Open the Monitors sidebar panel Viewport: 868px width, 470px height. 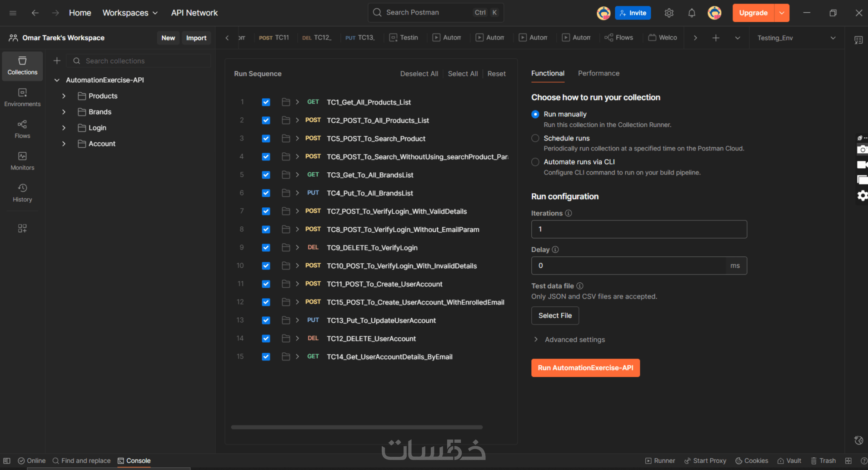[22, 161]
